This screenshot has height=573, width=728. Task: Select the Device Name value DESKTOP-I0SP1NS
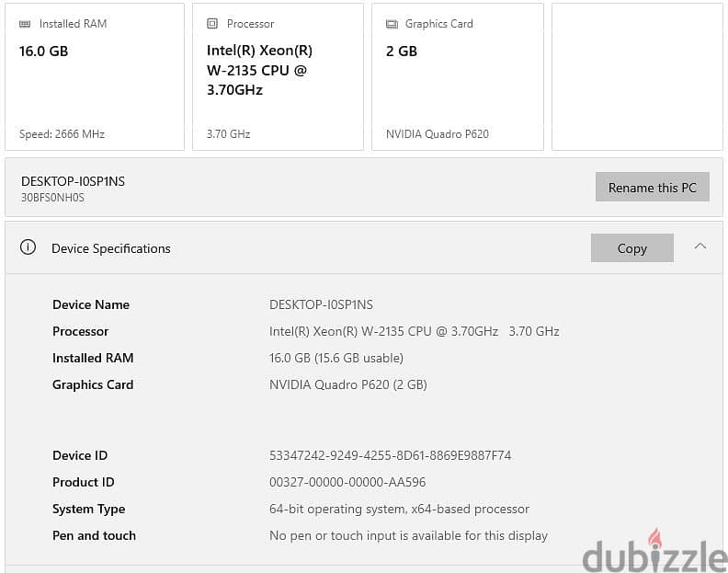(322, 304)
